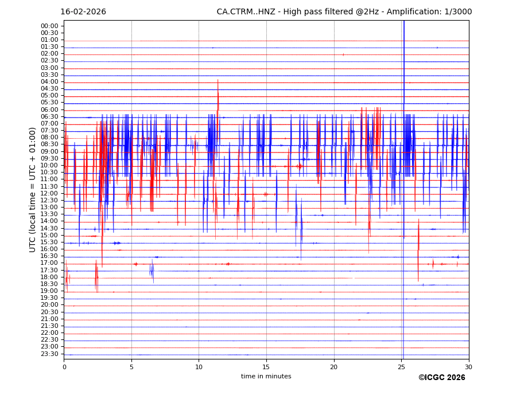Image resolution: width=532 pixels, height=399 pixels.
Task: Select the 04:00 time tick label
Action: 49,81
